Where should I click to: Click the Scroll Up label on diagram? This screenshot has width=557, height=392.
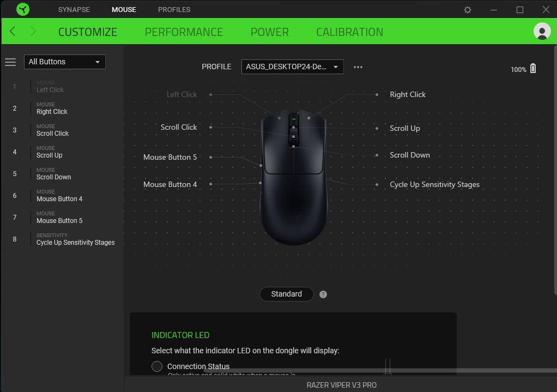pos(404,128)
